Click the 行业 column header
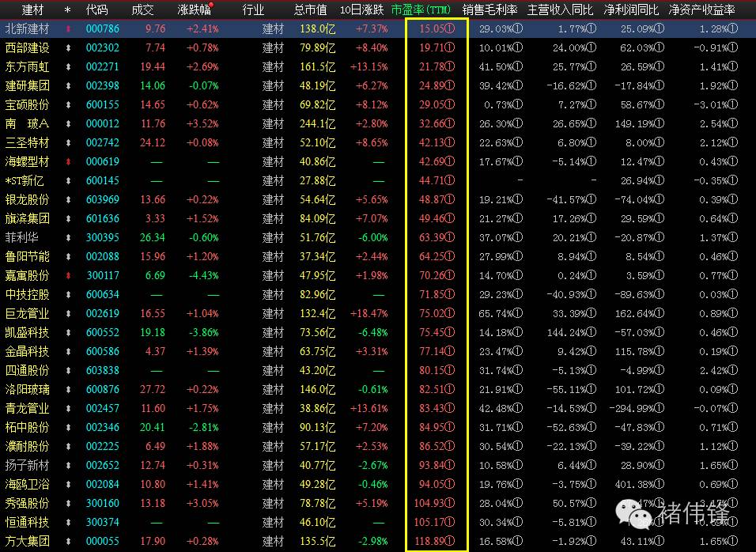The width and height of the screenshot is (756, 552). coord(253,9)
